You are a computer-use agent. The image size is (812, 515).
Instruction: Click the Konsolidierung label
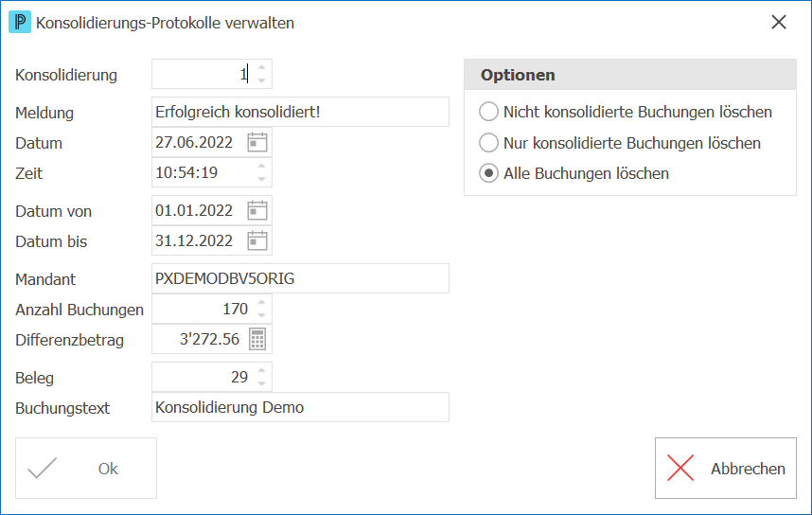coord(66,75)
